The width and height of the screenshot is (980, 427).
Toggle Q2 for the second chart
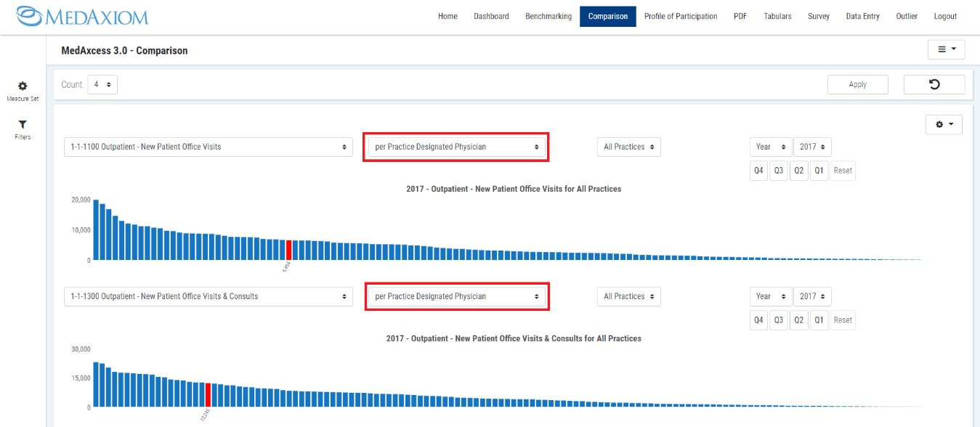[798, 320]
